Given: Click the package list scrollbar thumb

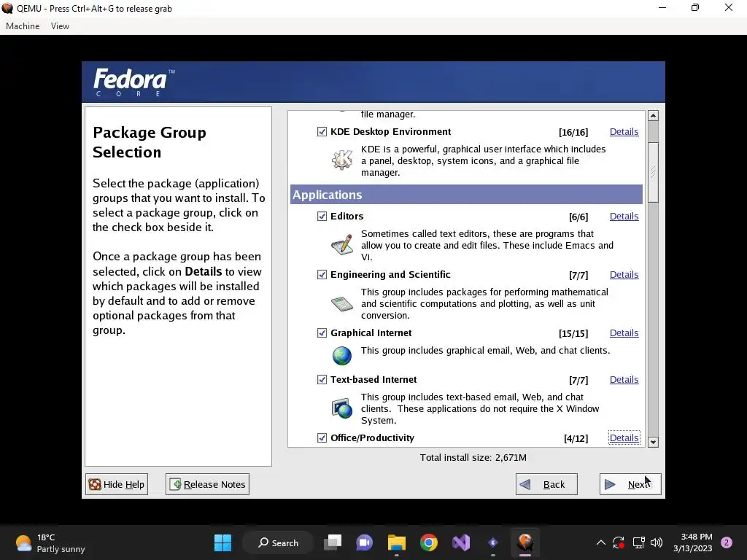Looking at the screenshot, I should pyautogui.click(x=653, y=172).
